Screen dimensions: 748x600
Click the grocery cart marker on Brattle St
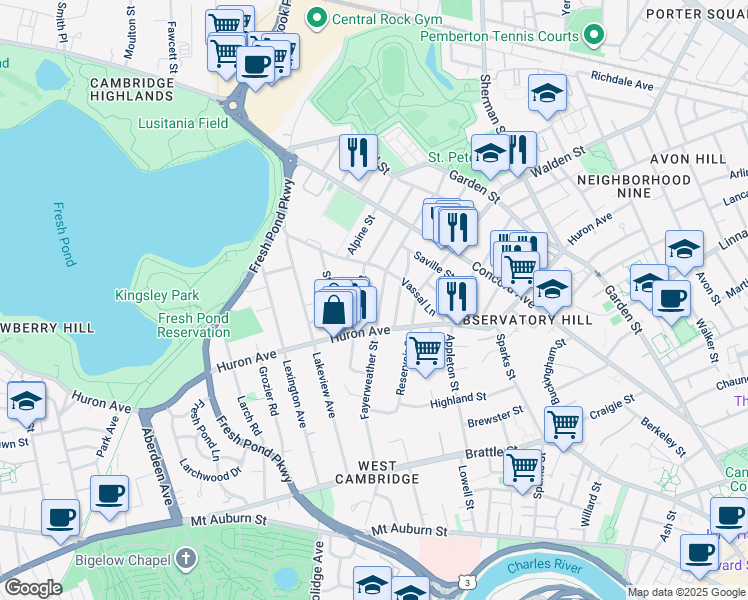tap(523, 467)
